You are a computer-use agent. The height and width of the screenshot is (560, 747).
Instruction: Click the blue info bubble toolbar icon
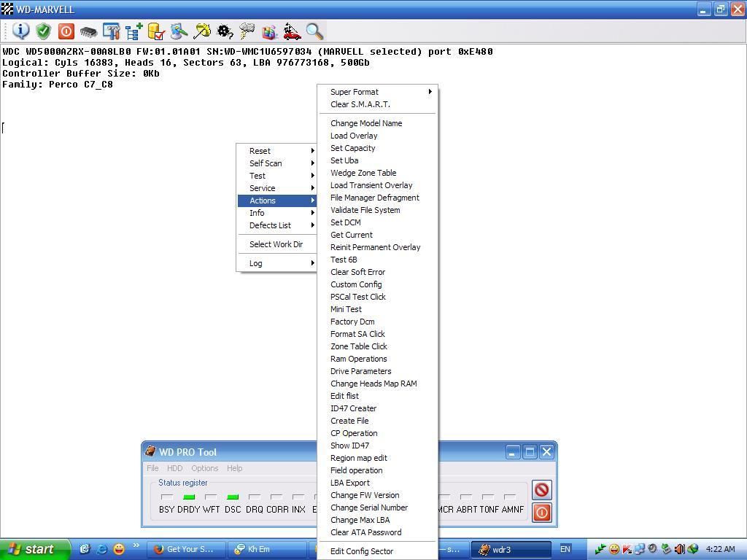pos(20,31)
